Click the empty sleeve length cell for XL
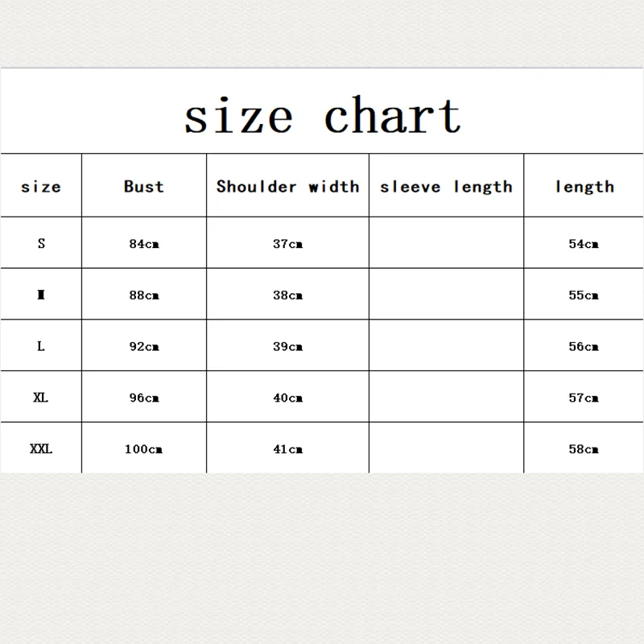644x644 pixels. pyautogui.click(x=447, y=396)
